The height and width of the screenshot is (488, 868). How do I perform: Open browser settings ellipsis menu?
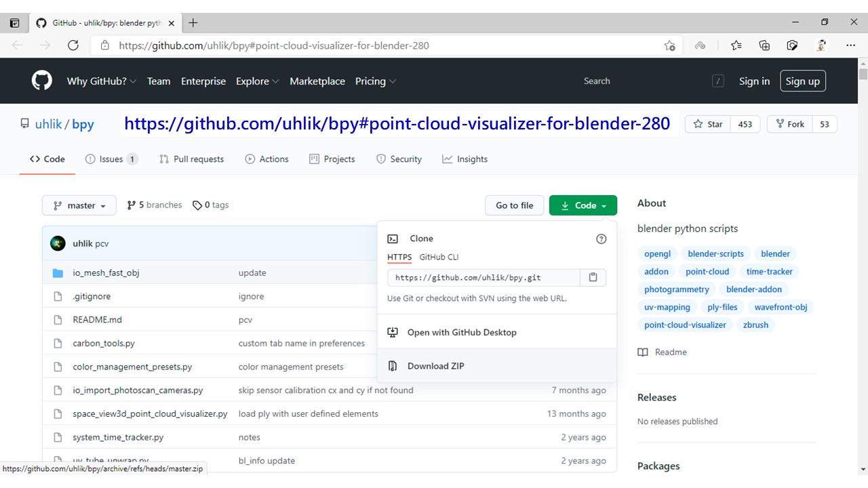coord(850,45)
